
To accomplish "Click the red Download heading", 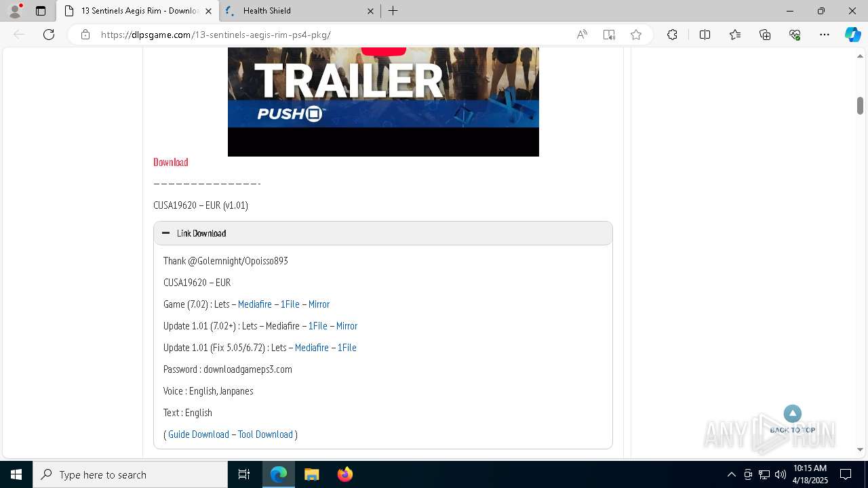I will (171, 162).
